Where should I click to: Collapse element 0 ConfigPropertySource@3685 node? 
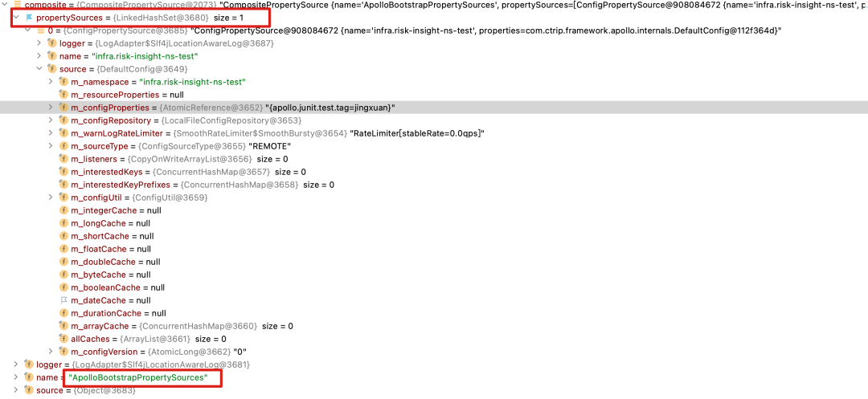pos(27,31)
